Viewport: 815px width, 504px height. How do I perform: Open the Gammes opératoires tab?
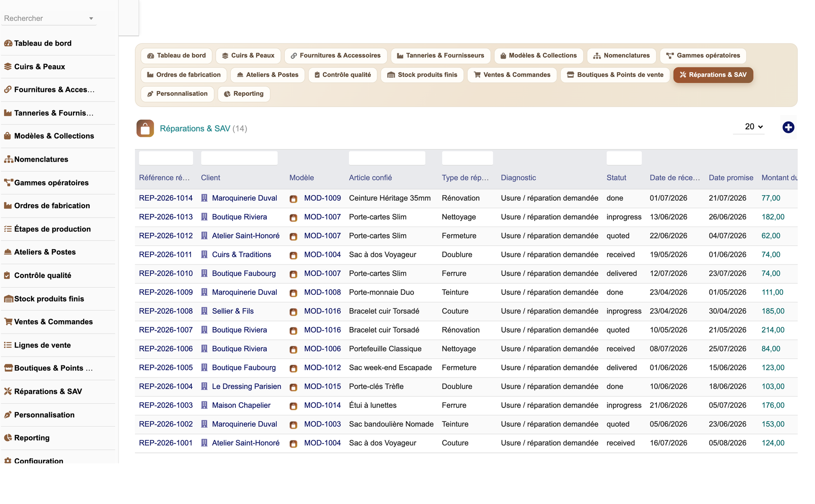coord(703,56)
